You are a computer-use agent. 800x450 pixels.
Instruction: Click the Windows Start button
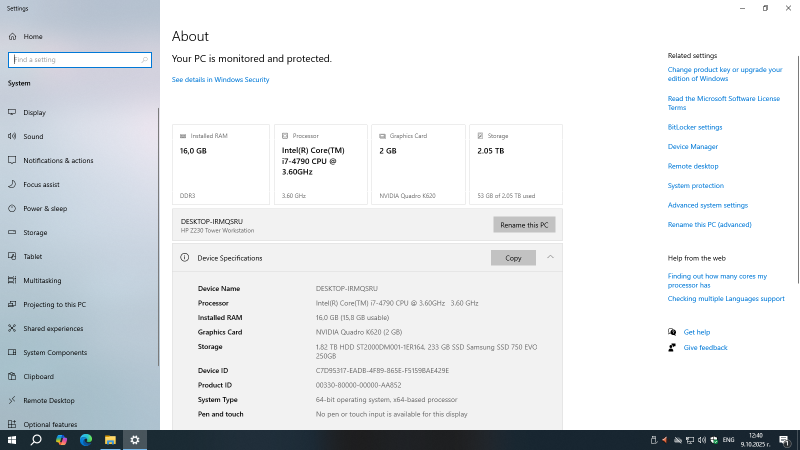tap(12, 439)
